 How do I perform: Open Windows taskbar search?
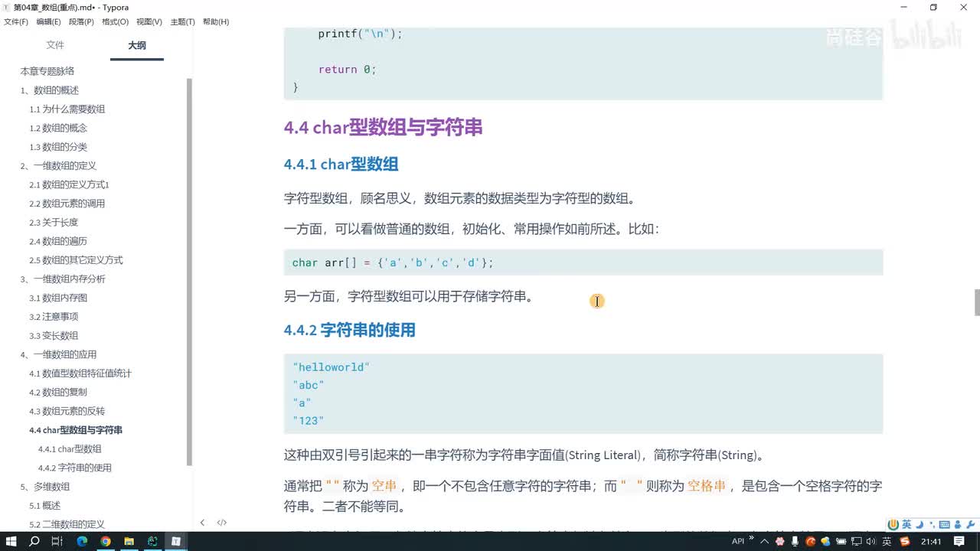(34, 541)
